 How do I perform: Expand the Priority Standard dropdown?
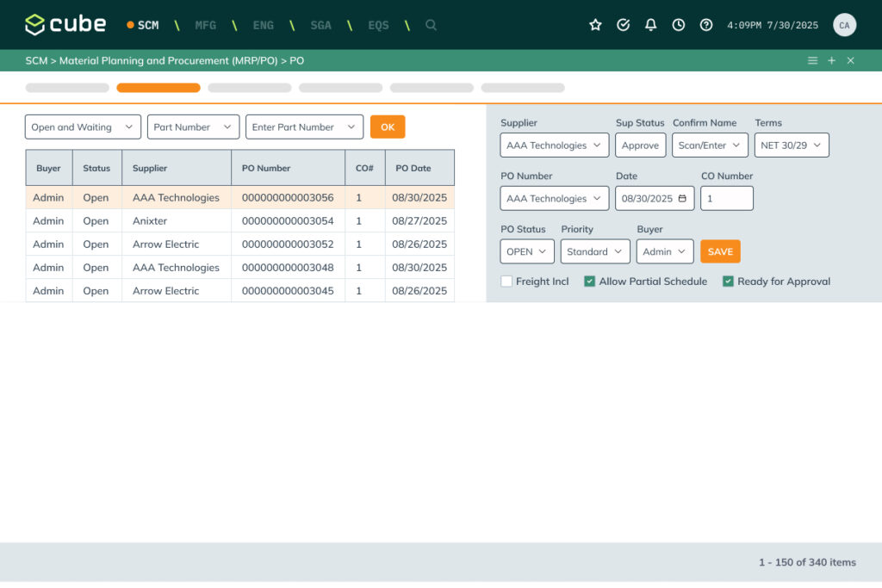[594, 252]
